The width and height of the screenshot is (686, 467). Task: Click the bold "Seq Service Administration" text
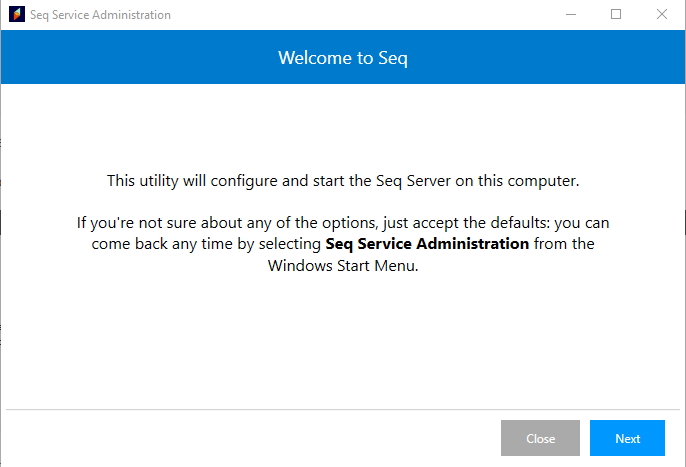pyautogui.click(x=427, y=244)
